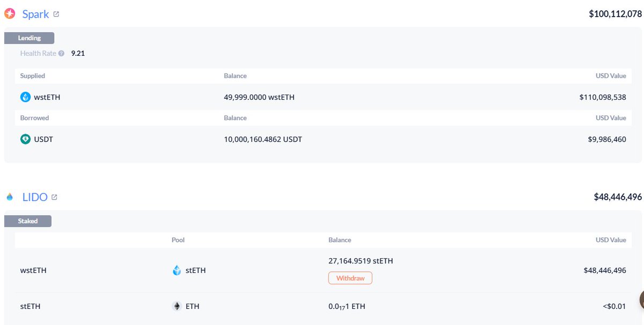
Task: Open the LIDO protocol name link
Action: 35,197
